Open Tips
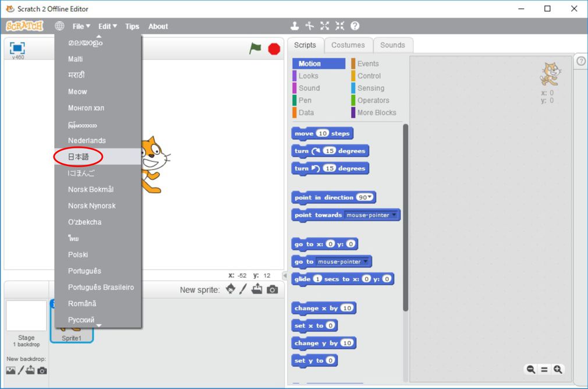The height and width of the screenshot is (389, 588). pyautogui.click(x=132, y=26)
